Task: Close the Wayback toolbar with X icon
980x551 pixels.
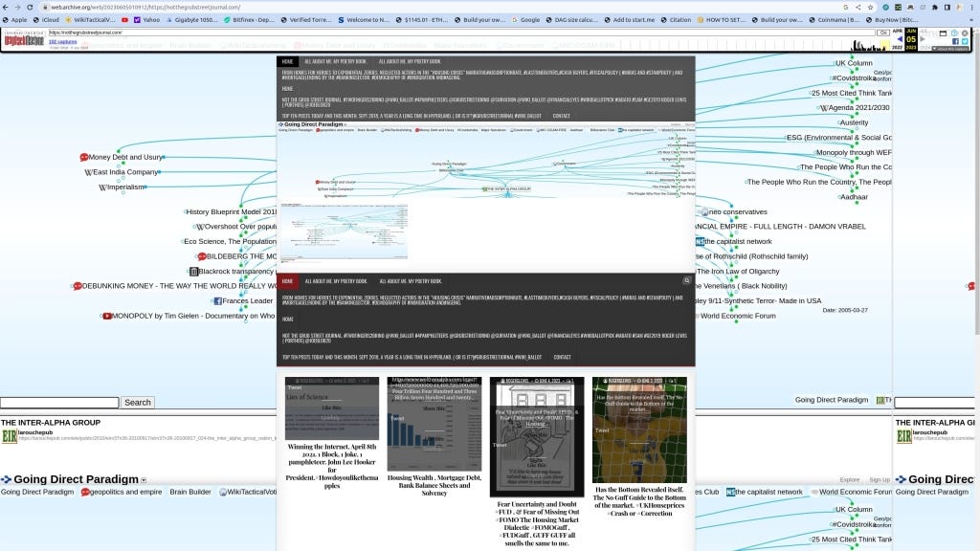Action: (965, 33)
